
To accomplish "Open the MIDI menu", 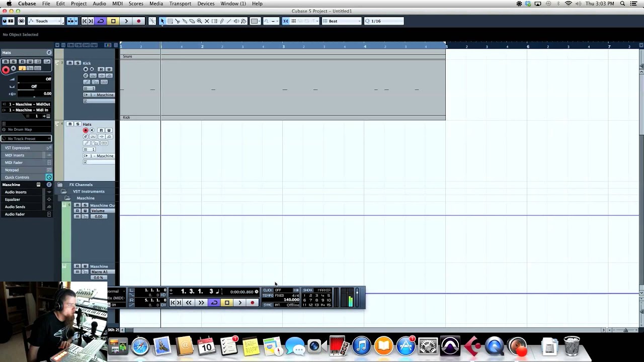I will 117,4.
